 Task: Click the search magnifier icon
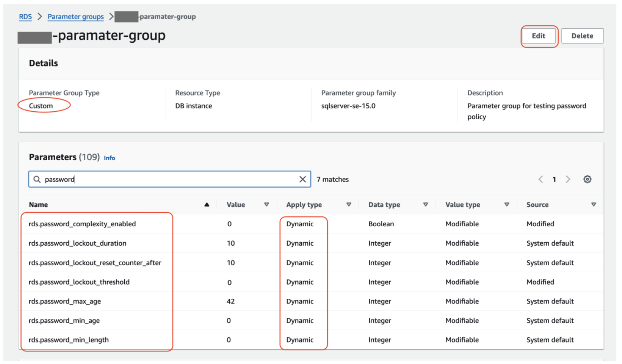[x=37, y=179]
